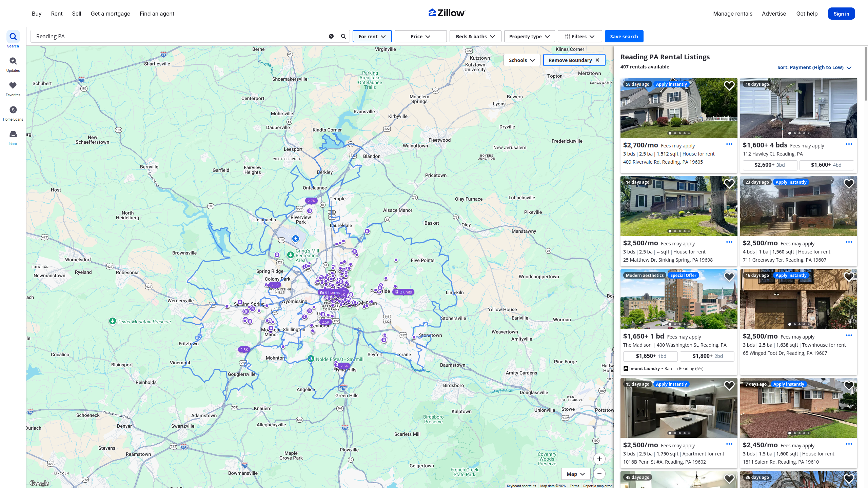Open the Property type dropdown

[529, 36]
